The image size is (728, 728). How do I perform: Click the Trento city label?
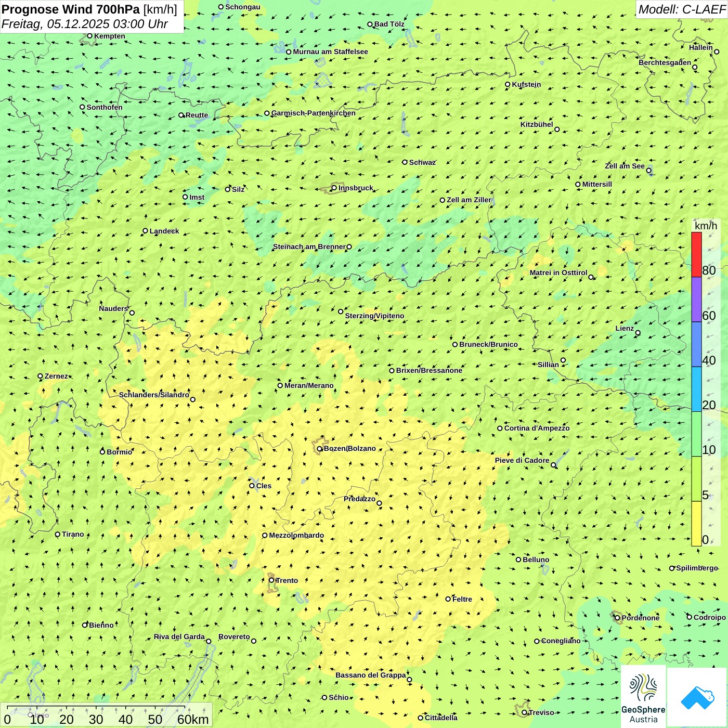[287, 580]
